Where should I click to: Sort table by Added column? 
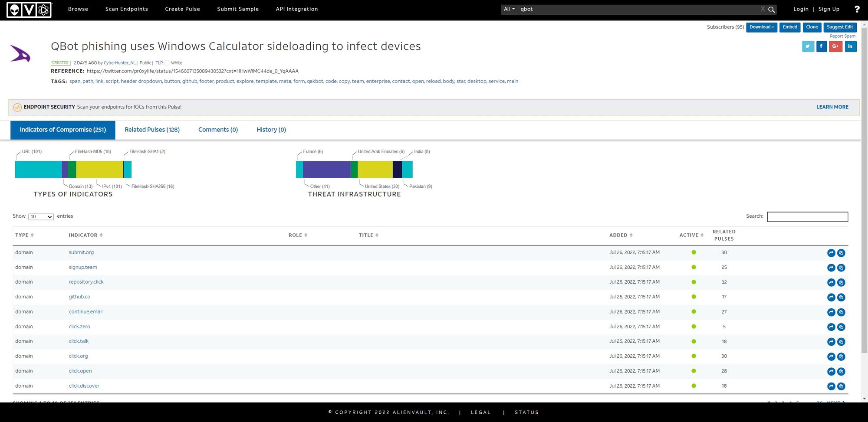click(x=621, y=235)
